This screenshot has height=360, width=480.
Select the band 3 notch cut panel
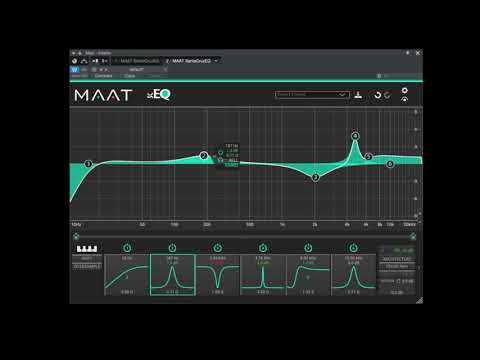pyautogui.click(x=217, y=275)
